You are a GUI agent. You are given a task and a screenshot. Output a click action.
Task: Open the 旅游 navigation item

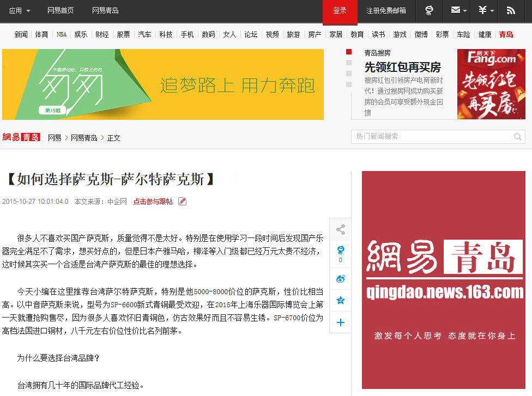[293, 34]
